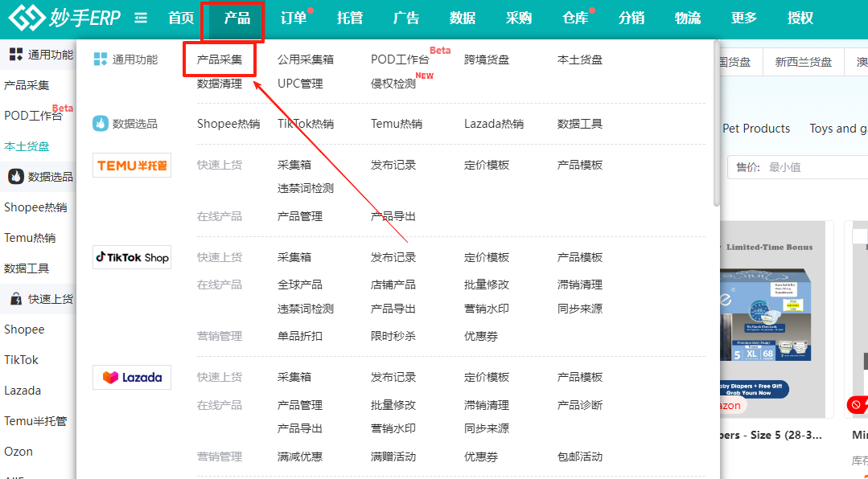Screen dimensions: 868x479
Task: Open the 分销 top menu
Action: pos(631,18)
